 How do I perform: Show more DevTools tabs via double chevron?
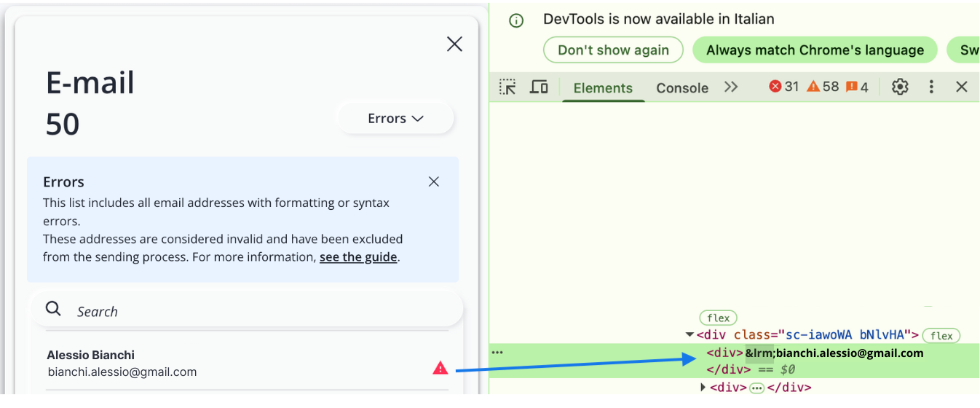(731, 87)
